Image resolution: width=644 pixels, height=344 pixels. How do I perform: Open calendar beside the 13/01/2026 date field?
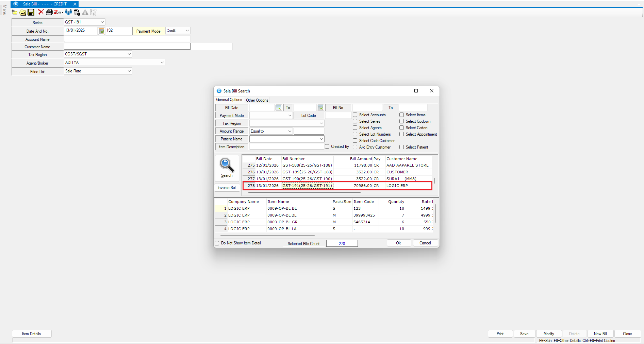101,31
